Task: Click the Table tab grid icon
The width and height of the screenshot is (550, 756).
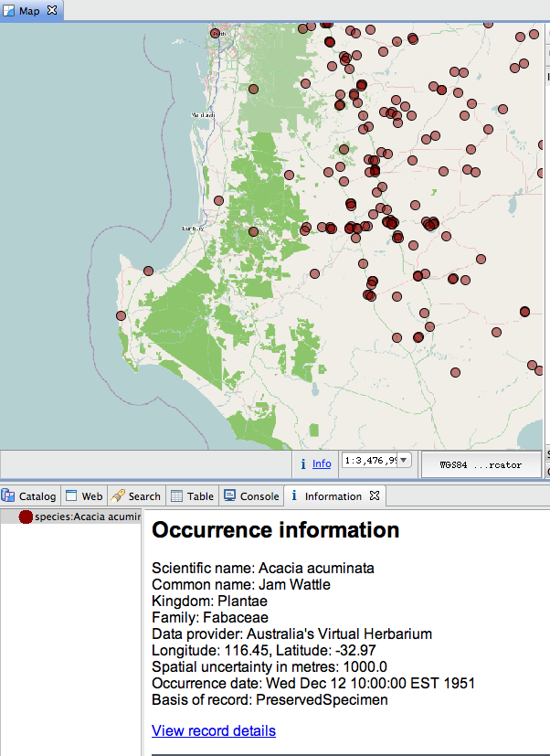Action: point(177,496)
